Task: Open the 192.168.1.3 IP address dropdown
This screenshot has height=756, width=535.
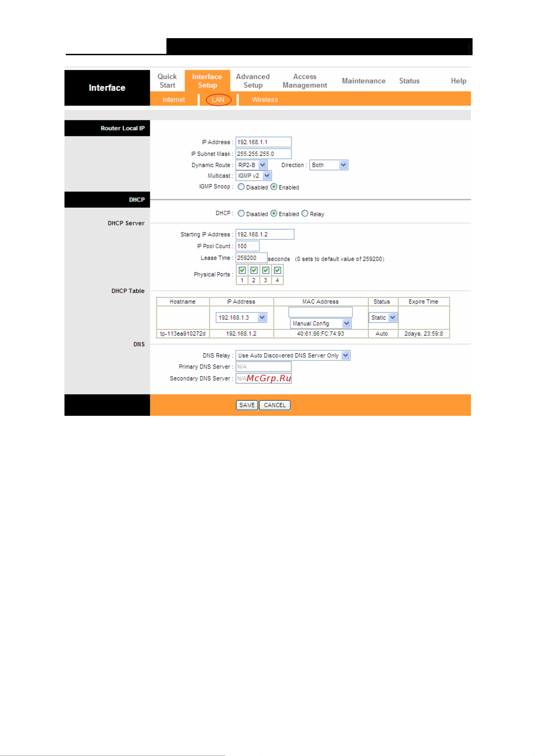Action: 241,318
